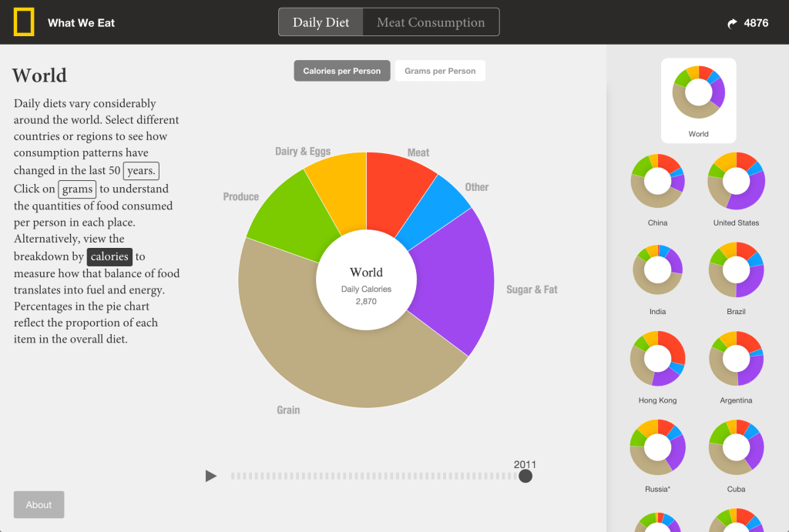View the United States diet breakdown
This screenshot has height=532, width=789.
(736, 182)
